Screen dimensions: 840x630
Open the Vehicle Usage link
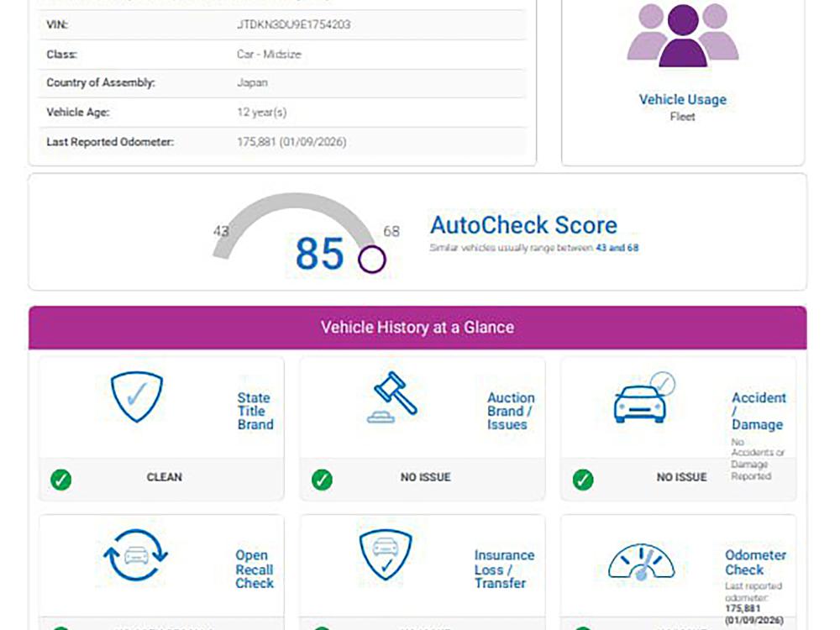682,99
